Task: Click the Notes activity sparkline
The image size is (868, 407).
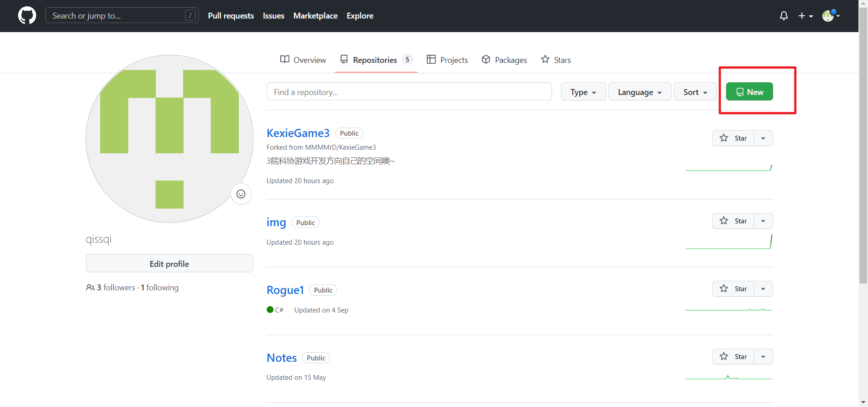Action: (x=729, y=377)
